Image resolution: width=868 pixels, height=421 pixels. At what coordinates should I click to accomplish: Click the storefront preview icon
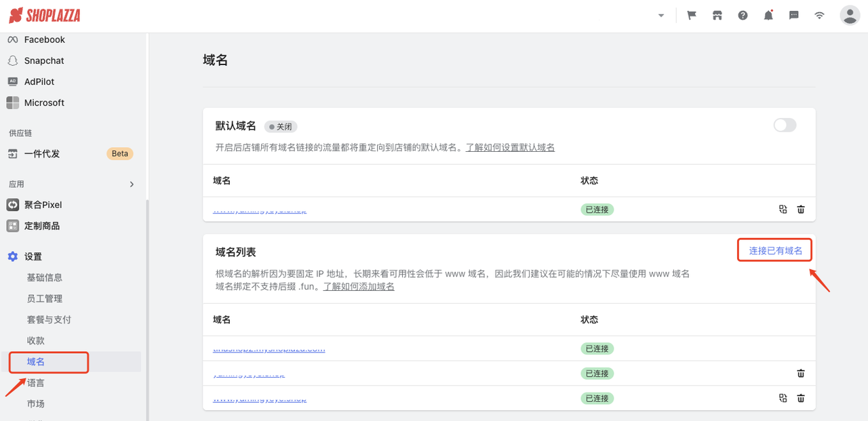717,14
